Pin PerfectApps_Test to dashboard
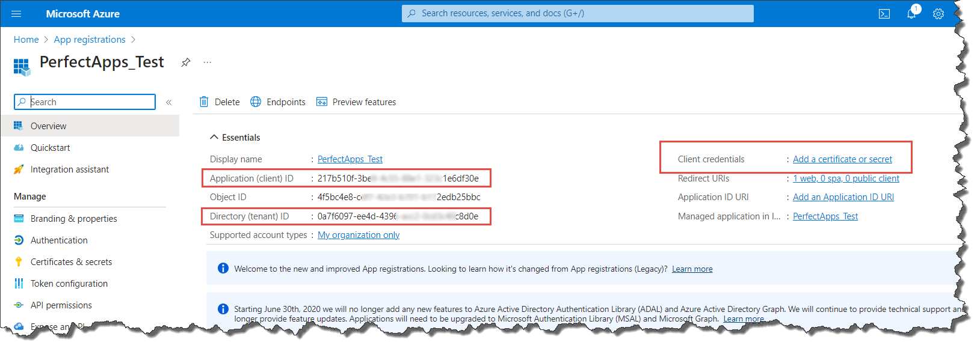The width and height of the screenshot is (980, 348). click(x=186, y=62)
